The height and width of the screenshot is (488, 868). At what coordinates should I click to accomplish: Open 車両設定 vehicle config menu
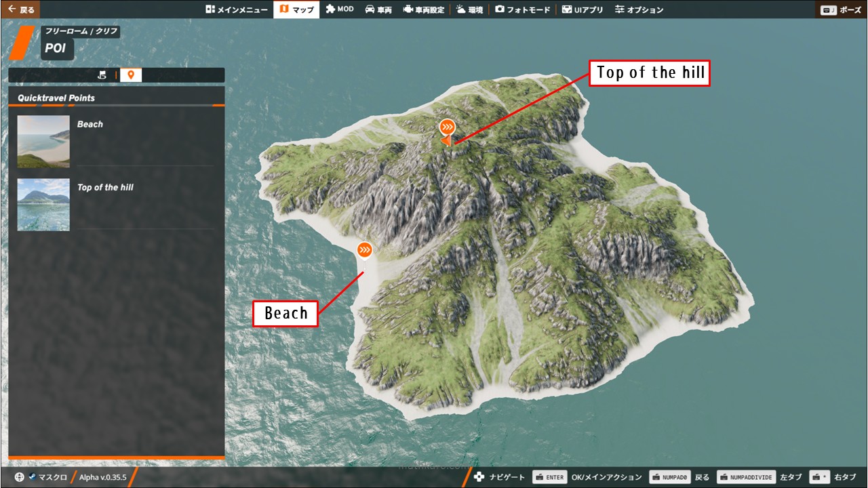[424, 9]
